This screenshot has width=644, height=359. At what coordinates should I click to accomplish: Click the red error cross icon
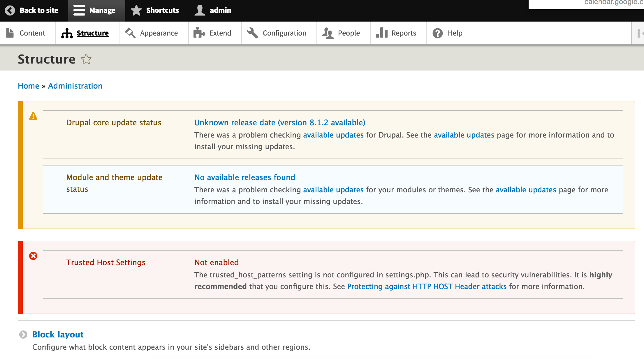coord(33,256)
